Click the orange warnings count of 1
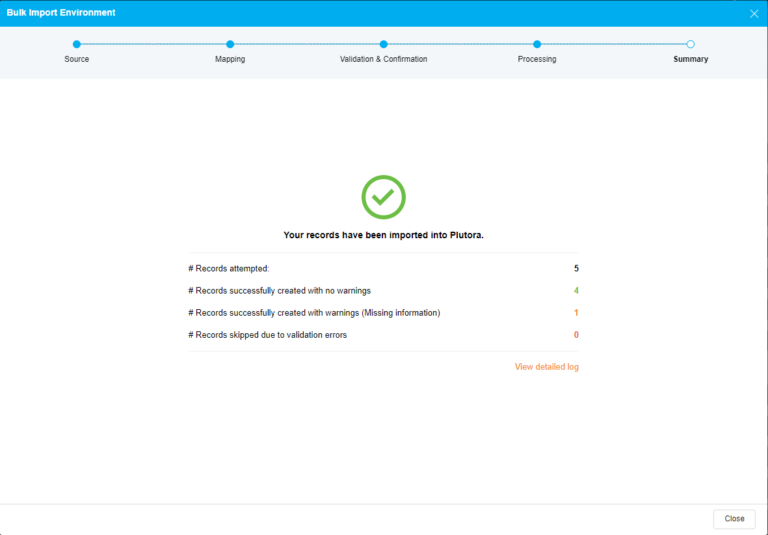The width and height of the screenshot is (768, 535). (x=576, y=313)
